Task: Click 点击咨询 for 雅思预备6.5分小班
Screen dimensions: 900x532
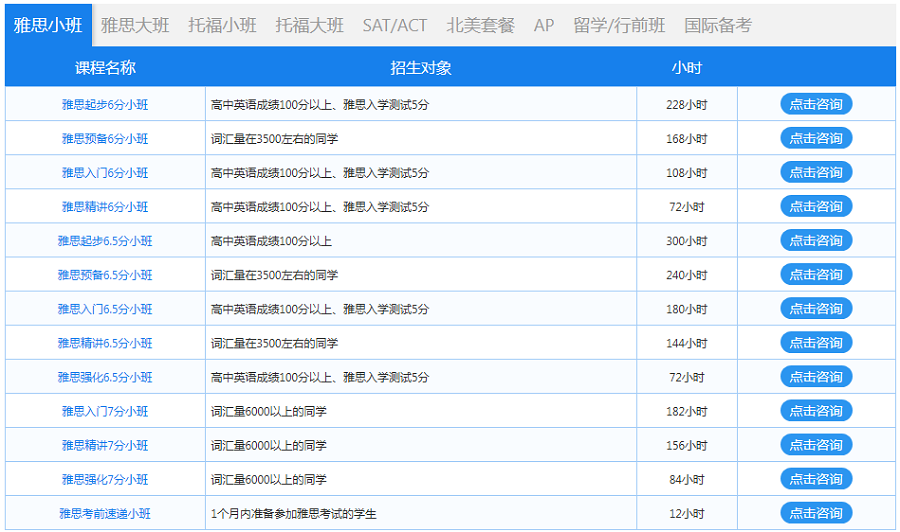Action: coord(816,274)
